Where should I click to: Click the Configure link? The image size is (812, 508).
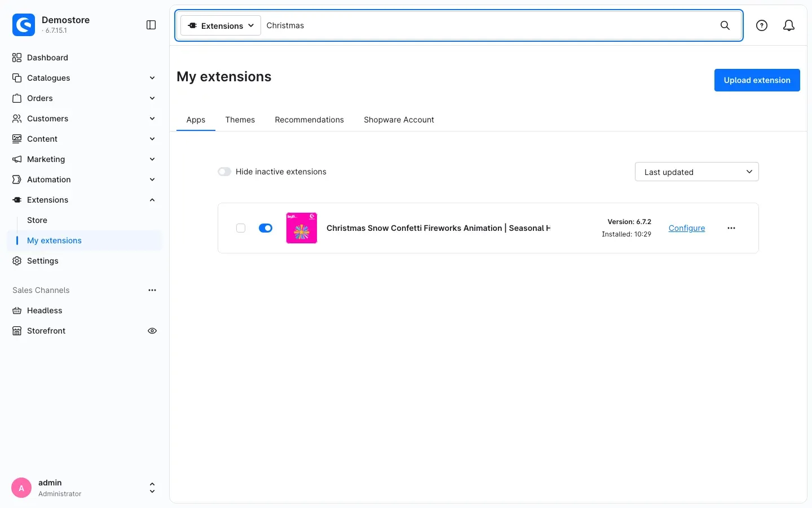(x=687, y=228)
